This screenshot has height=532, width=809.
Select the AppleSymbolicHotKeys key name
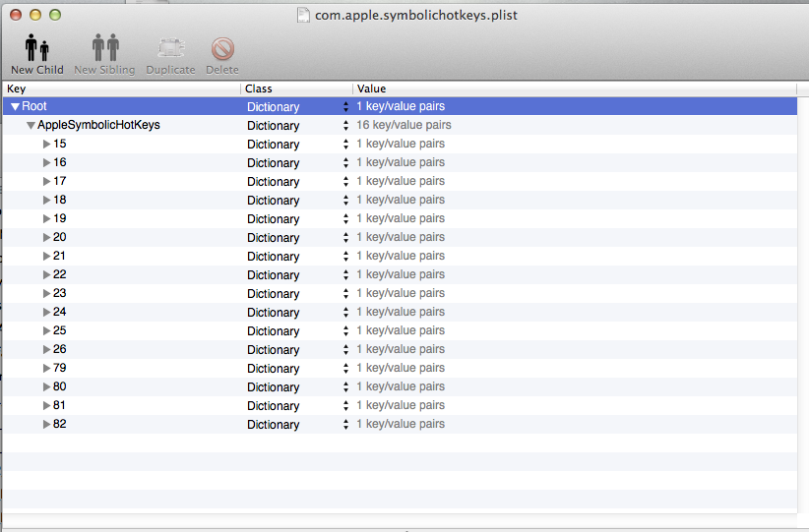click(x=98, y=125)
